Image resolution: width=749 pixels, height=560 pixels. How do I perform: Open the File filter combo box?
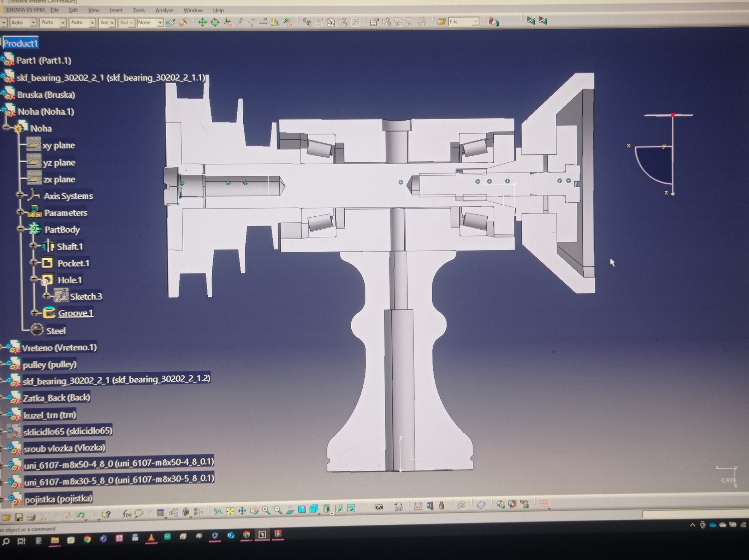pyautogui.click(x=475, y=22)
